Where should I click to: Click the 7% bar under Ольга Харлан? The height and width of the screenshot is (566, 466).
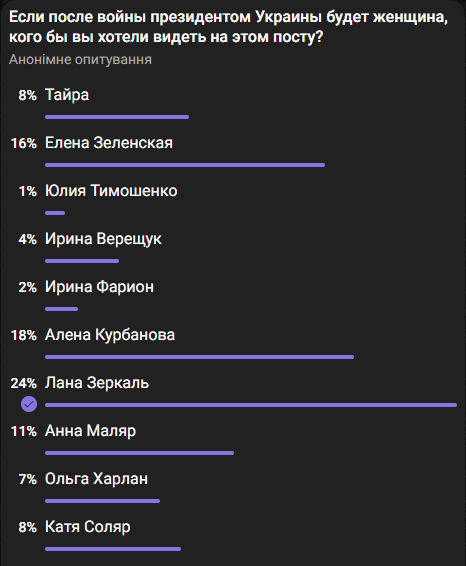coord(102,501)
